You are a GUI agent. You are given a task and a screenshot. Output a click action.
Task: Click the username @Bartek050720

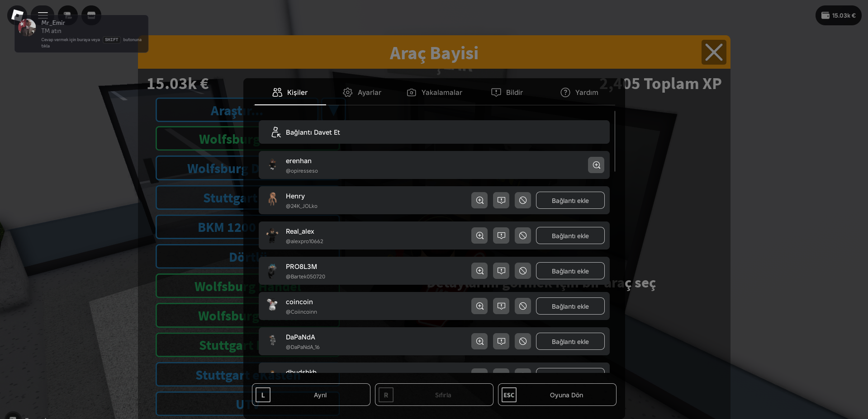pos(305,277)
